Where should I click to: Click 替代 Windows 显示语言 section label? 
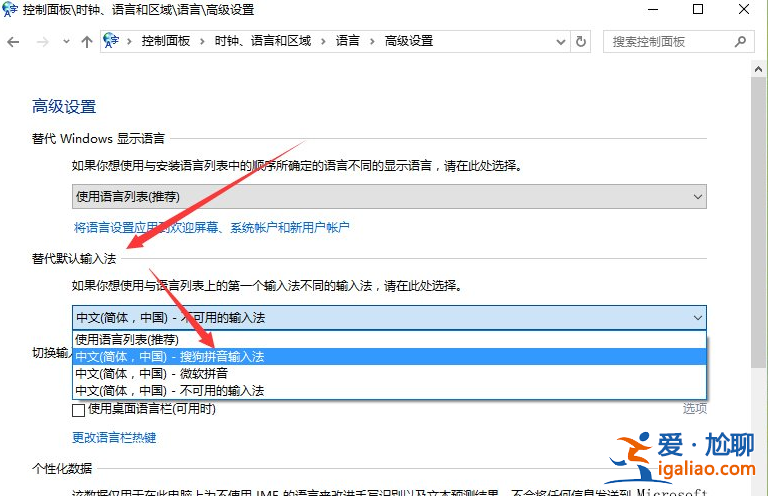point(98,139)
